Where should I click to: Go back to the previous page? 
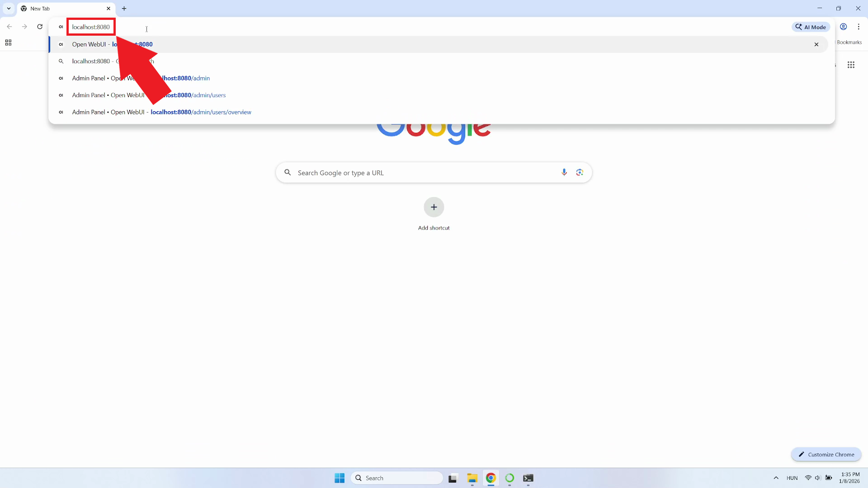9,27
